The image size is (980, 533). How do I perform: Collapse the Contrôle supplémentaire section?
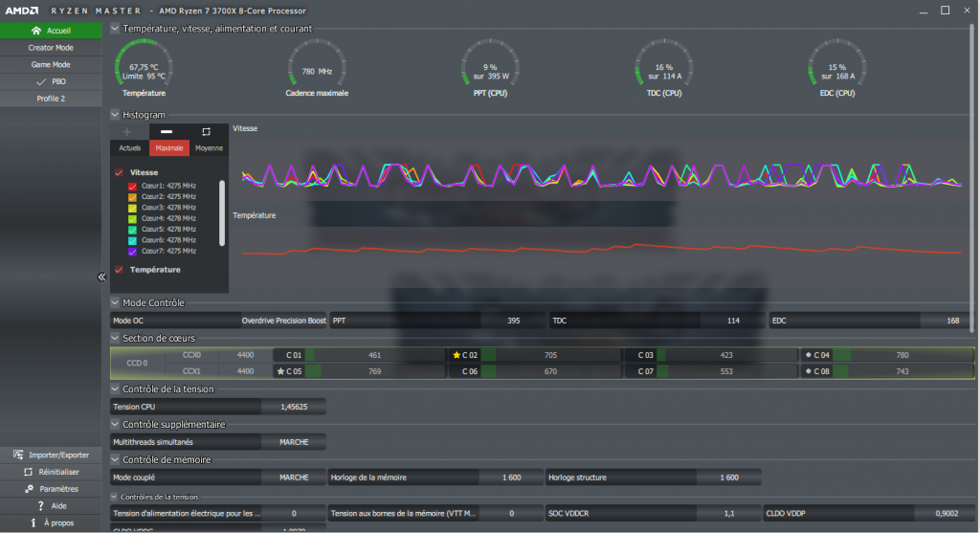click(x=115, y=424)
